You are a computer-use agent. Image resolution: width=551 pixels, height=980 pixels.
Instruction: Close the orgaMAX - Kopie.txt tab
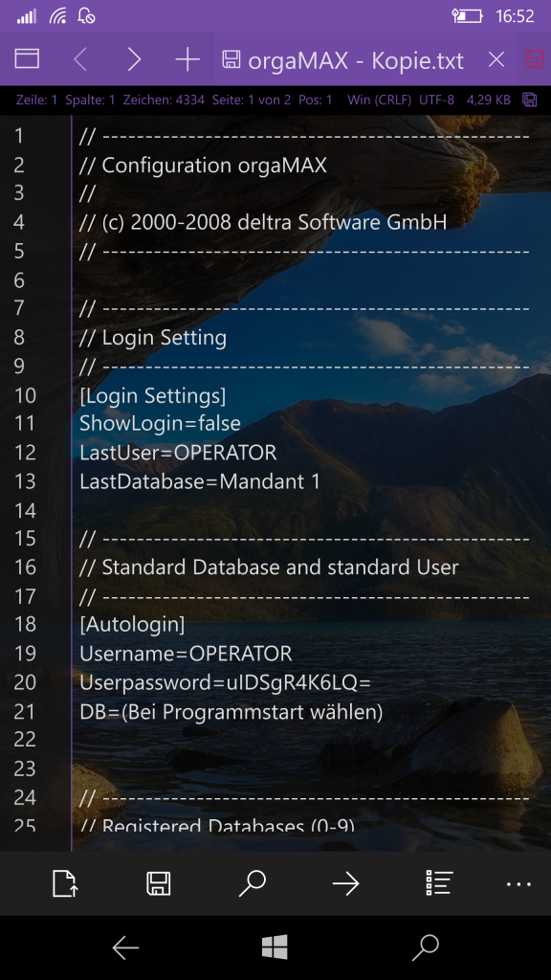[x=496, y=60]
